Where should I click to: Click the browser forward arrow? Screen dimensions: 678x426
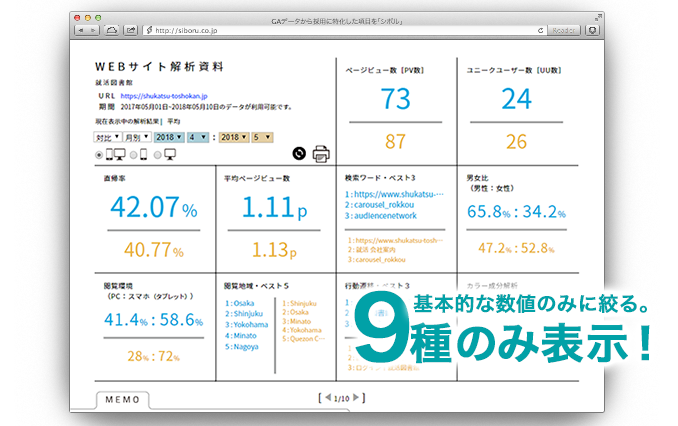(93, 31)
